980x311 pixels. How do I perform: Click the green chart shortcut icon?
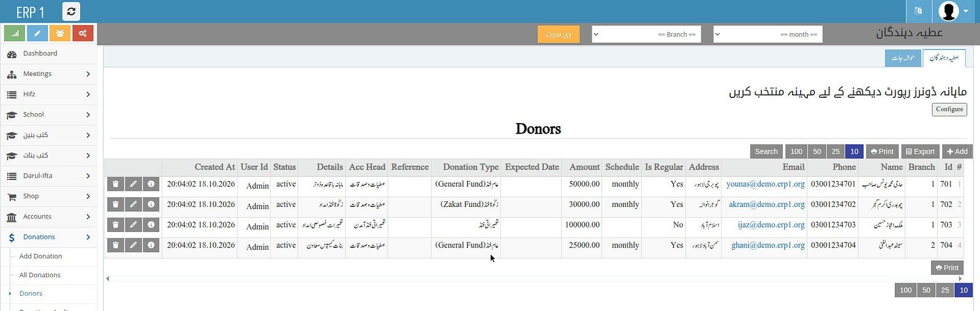[14, 33]
